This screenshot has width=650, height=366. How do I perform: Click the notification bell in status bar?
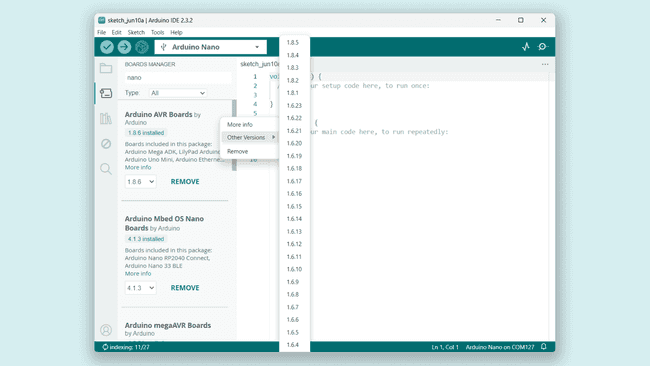point(543,347)
